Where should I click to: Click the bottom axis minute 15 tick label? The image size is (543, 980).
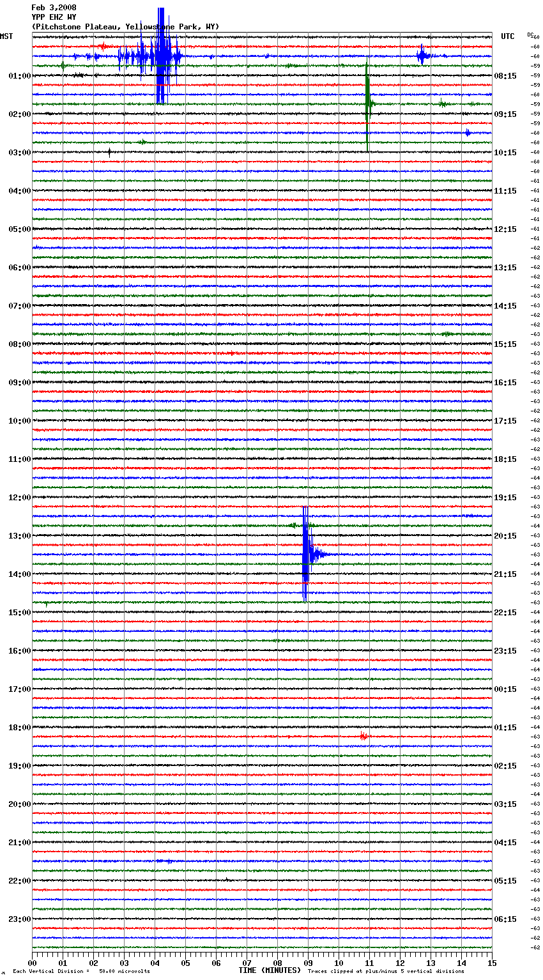point(492,963)
